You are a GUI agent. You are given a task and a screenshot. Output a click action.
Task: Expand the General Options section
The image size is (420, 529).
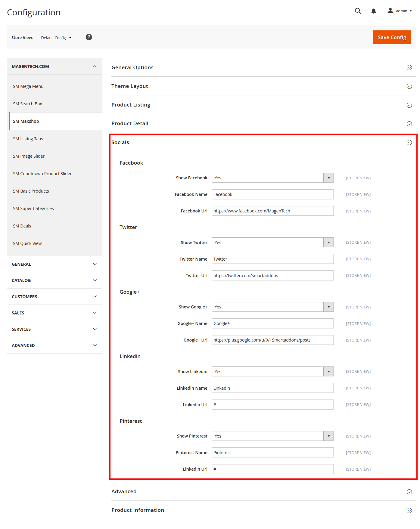pos(263,67)
